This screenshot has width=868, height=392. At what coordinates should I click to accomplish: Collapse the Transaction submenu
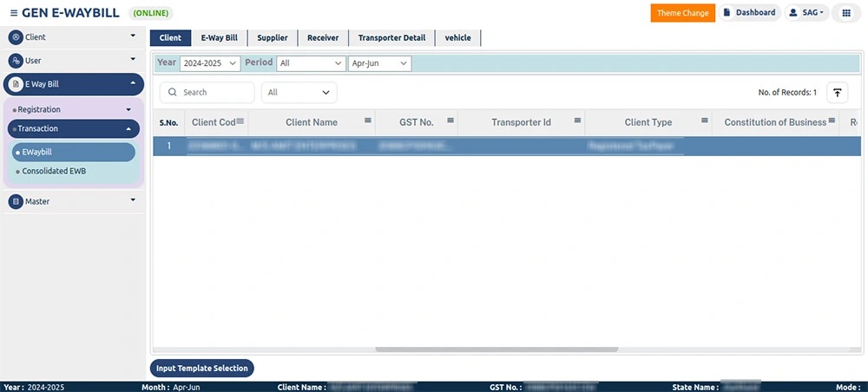[x=129, y=128]
